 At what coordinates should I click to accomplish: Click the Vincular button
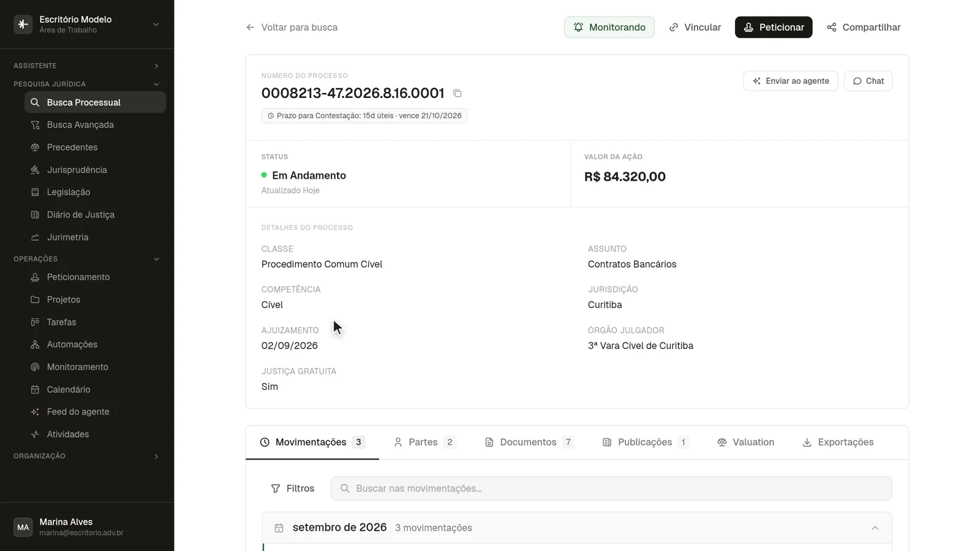click(x=695, y=27)
